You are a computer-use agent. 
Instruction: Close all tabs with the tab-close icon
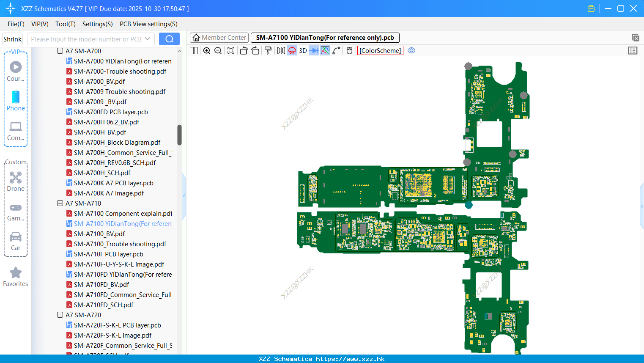(x=635, y=38)
